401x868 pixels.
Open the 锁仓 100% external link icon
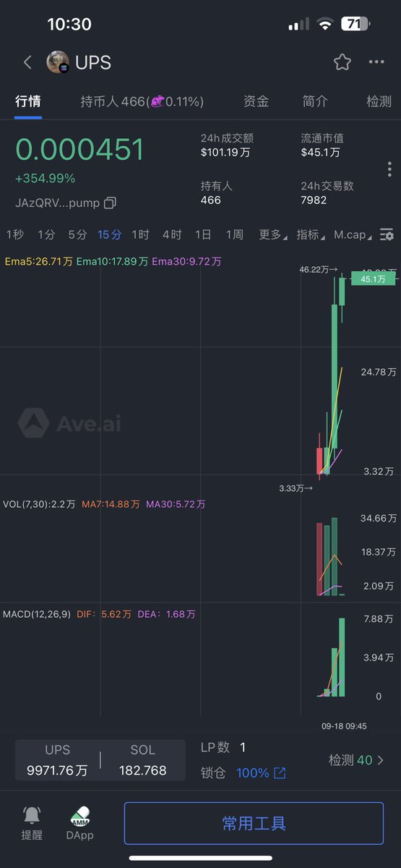(x=280, y=773)
